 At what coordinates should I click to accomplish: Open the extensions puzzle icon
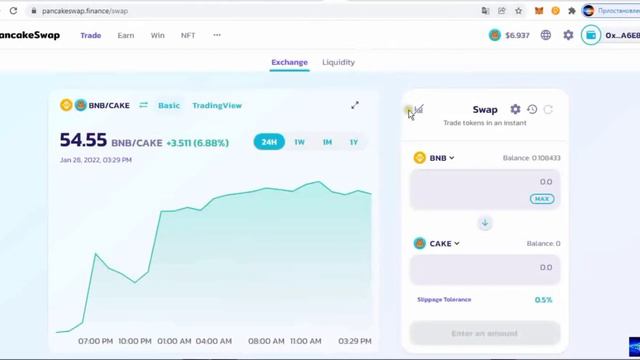point(572,11)
